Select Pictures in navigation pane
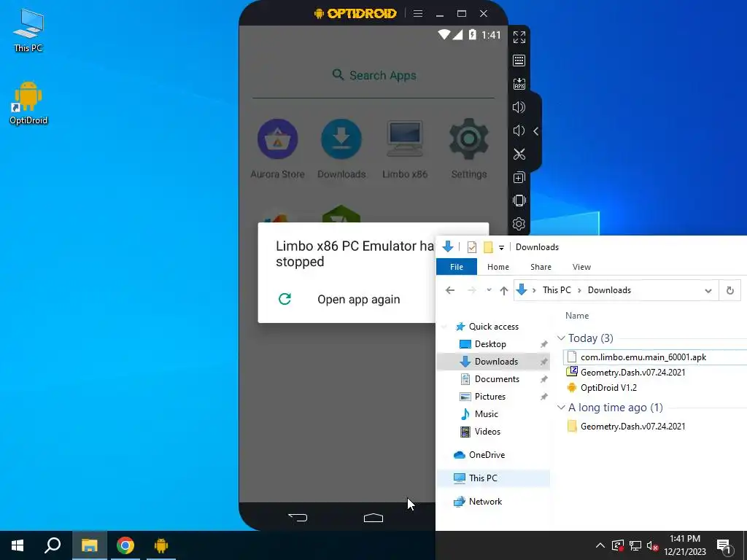The image size is (747, 560). coord(489,396)
